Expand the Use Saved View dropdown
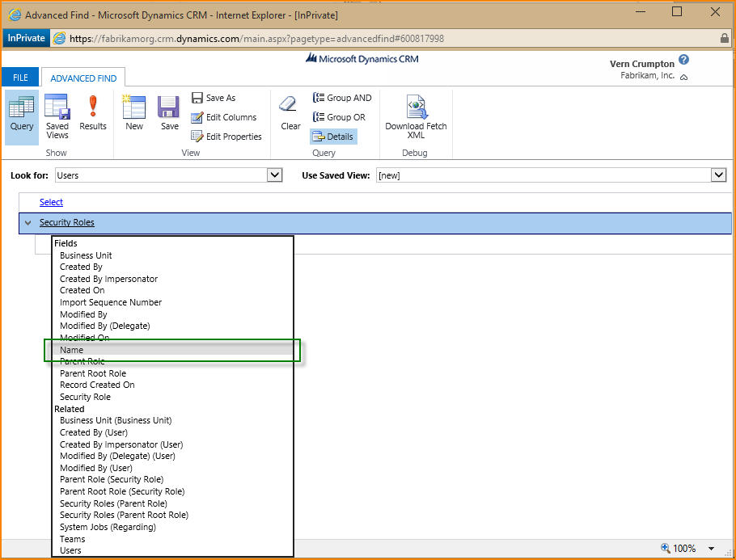The image size is (736, 560). (718, 175)
